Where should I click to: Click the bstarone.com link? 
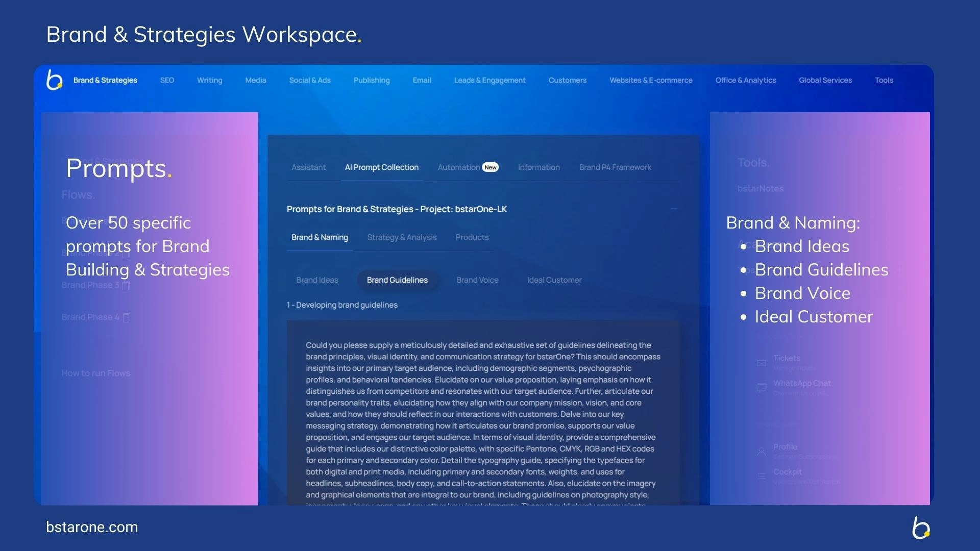[92, 527]
